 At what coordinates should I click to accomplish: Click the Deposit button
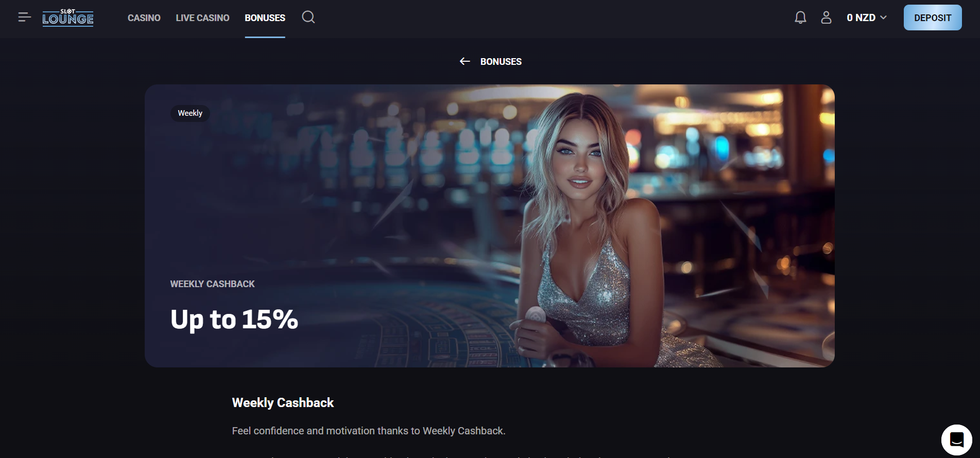(933, 17)
